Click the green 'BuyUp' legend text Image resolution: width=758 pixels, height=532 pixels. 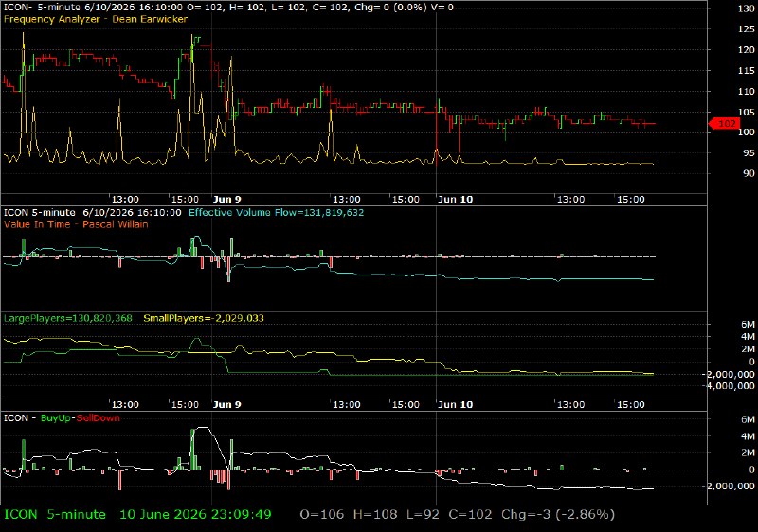(x=56, y=418)
